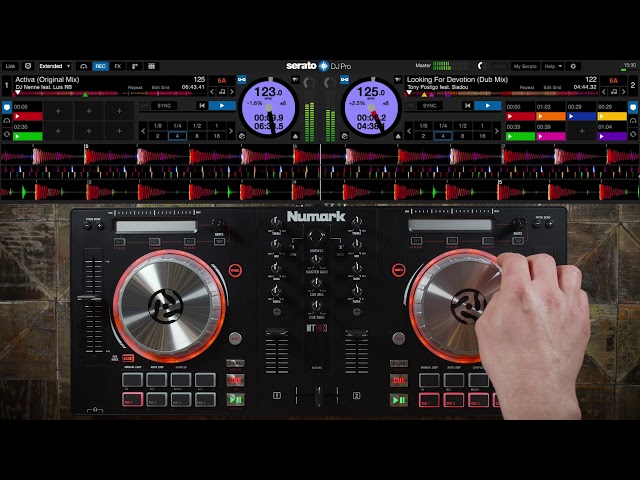
Task: Jump to start of Activa with previous-track button
Action: point(202,106)
